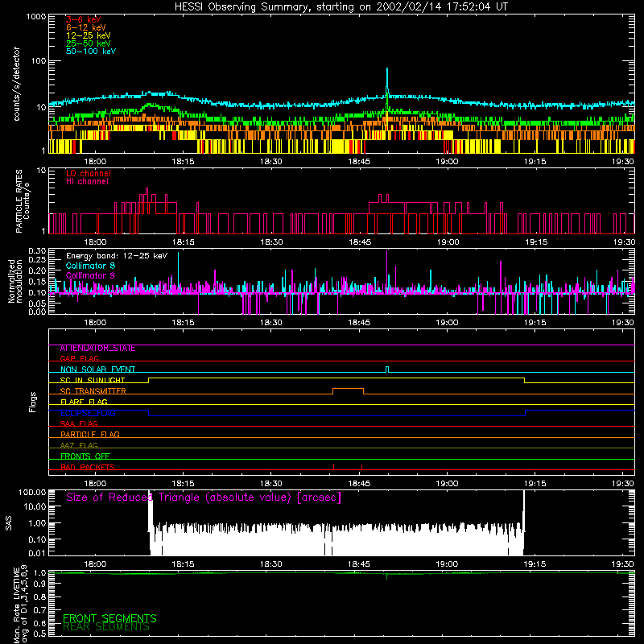Image resolution: width=644 pixels, height=644 pixels.
Task: Select the LO channel legend label
Action: click(x=89, y=173)
